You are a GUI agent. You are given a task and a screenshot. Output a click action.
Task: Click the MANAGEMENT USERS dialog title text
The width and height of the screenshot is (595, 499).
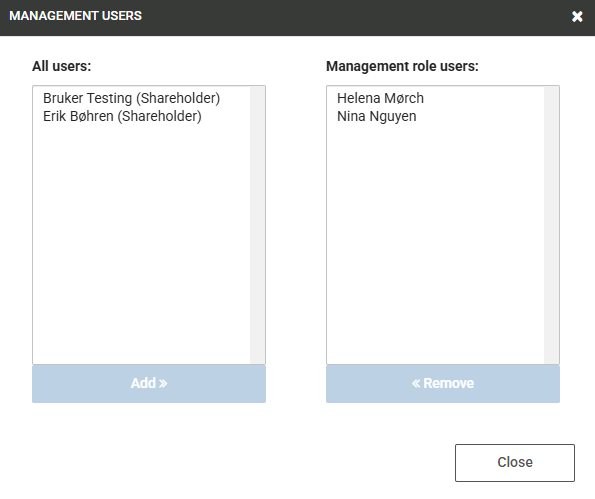pos(76,16)
